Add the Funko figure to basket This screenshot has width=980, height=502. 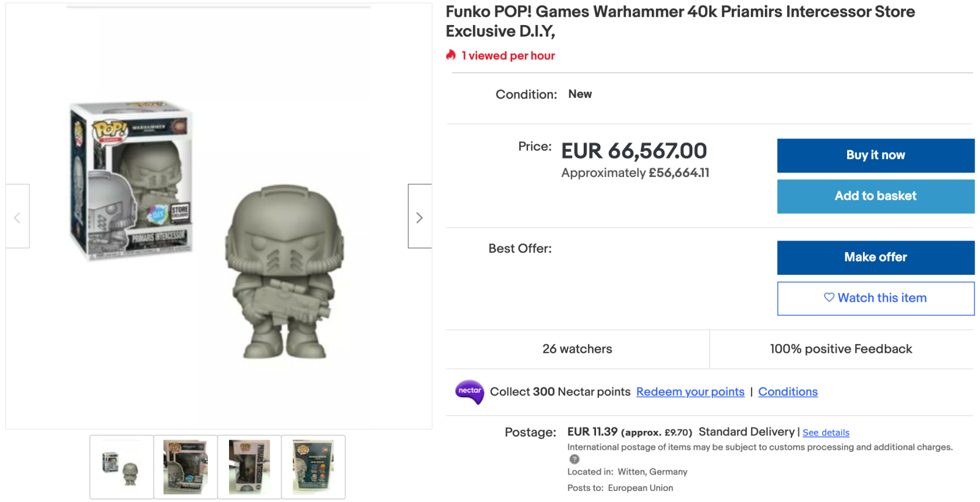click(875, 196)
